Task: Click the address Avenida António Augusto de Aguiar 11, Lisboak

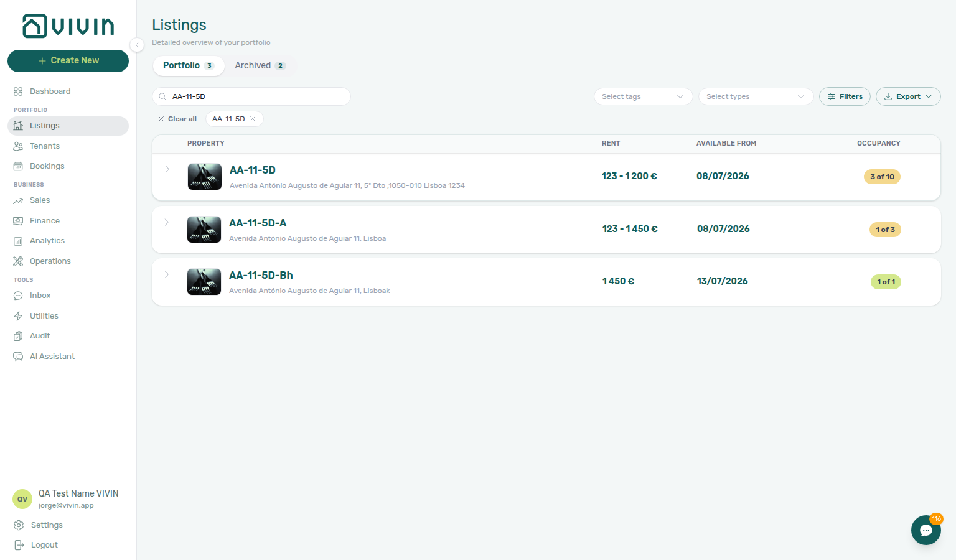Action: 309,291
